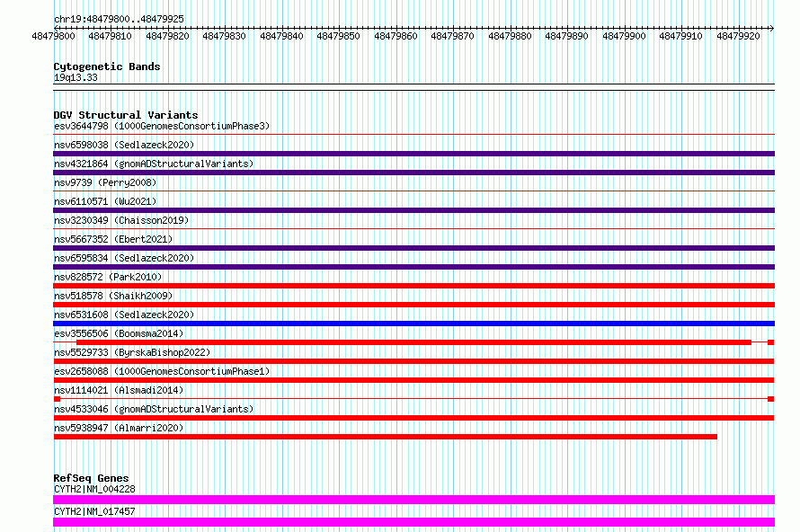
Task: Click the nsv5667352 Ebert2021 variant label
Action: tap(113, 239)
